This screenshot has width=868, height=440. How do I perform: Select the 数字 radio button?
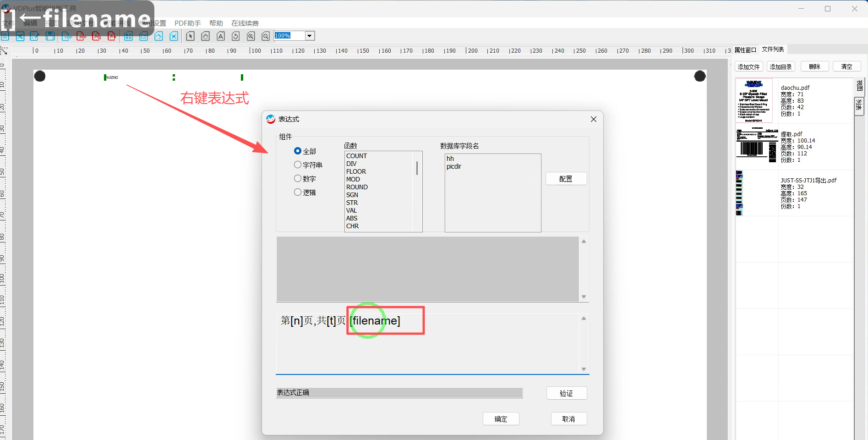coord(298,178)
